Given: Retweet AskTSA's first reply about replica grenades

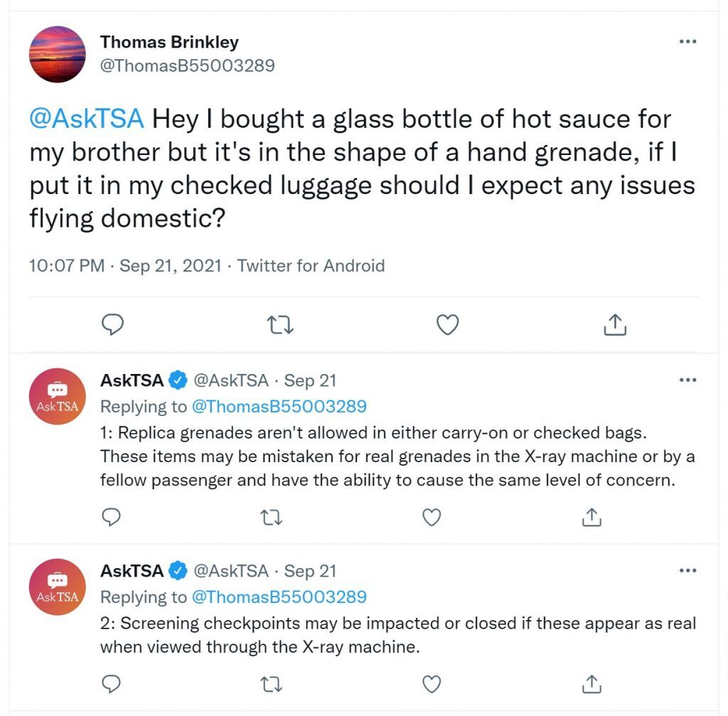Looking at the screenshot, I should [x=271, y=517].
